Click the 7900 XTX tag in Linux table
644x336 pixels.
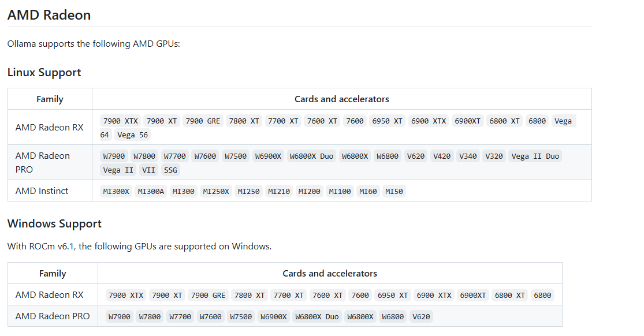(x=120, y=121)
